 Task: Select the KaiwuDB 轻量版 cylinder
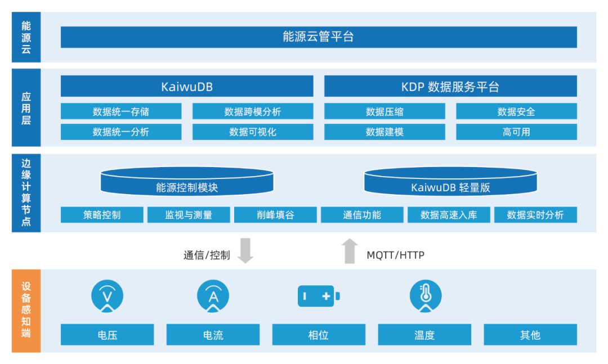[450, 181]
